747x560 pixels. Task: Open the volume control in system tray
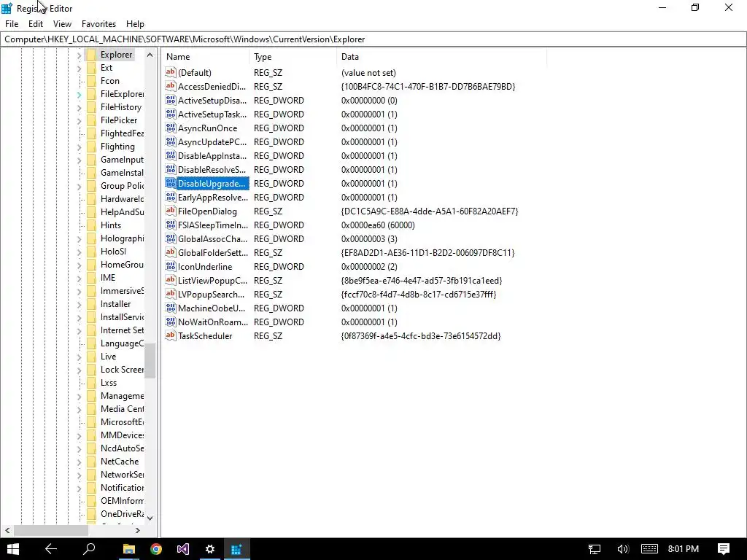pos(622,549)
